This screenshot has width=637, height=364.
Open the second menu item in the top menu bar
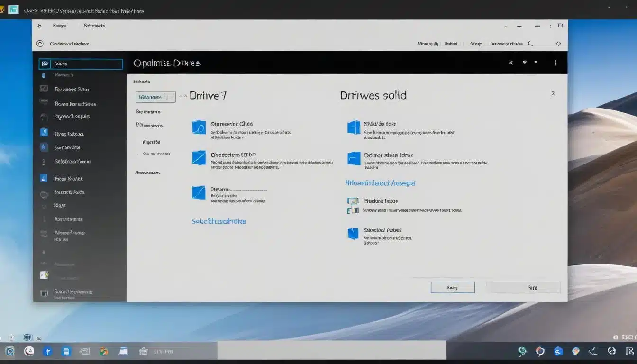[x=94, y=26]
